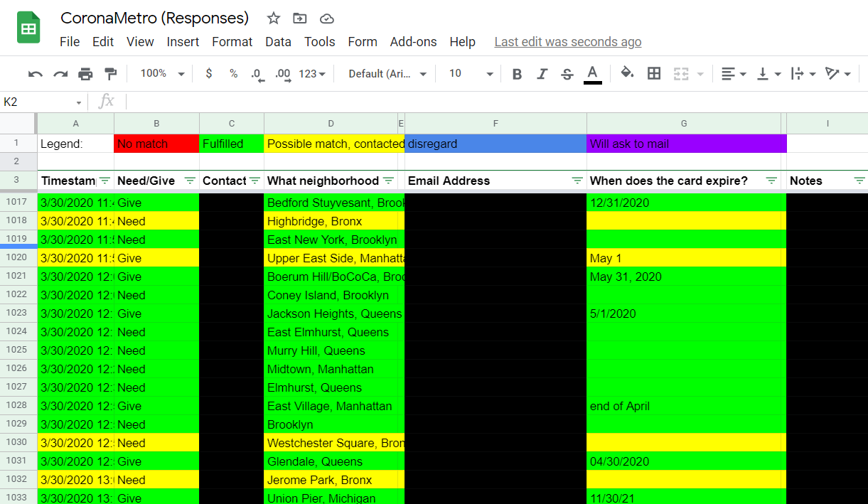
Task: Expand the horizontal align options
Action: [x=742, y=73]
